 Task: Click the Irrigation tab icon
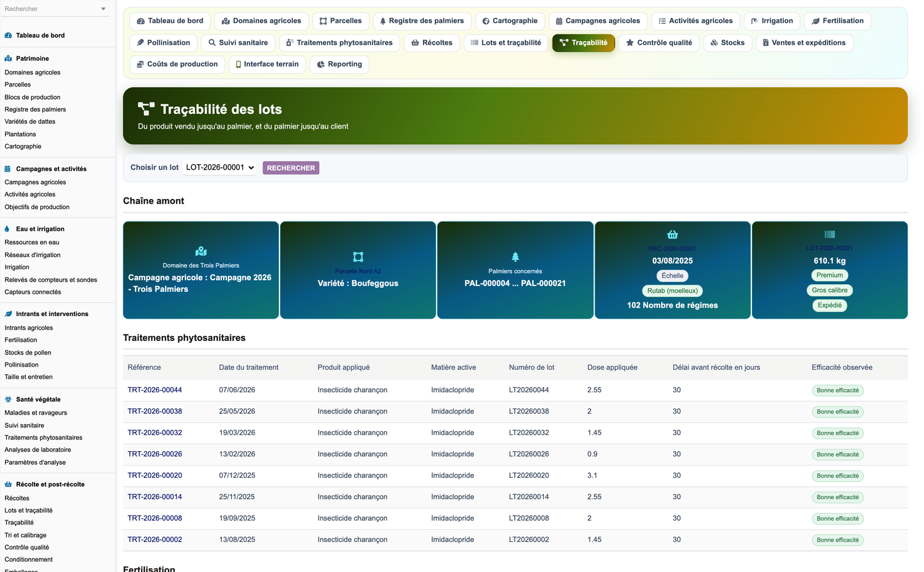[755, 21]
